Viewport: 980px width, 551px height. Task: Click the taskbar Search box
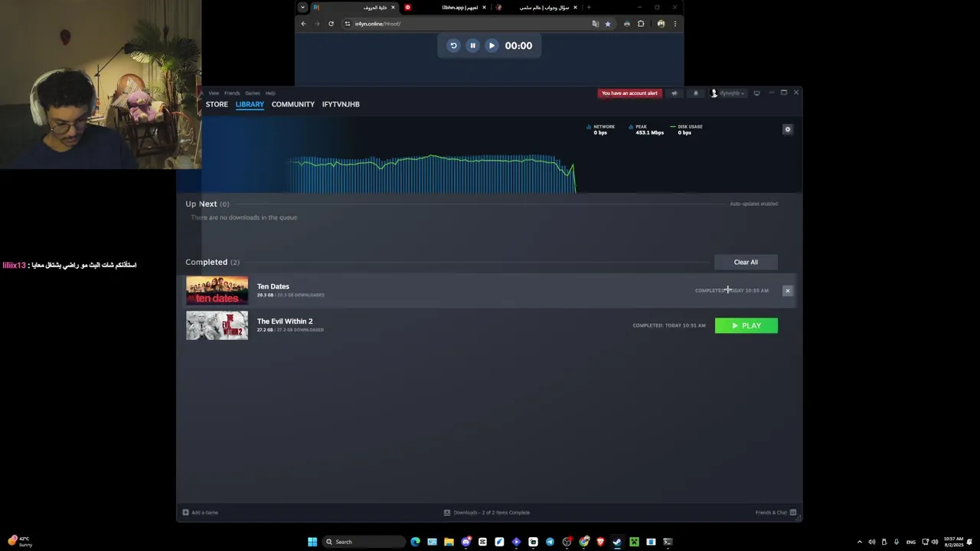(364, 542)
